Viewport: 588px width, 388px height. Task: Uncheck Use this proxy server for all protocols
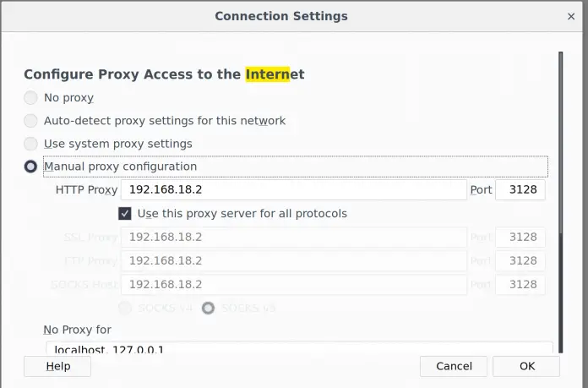(x=125, y=214)
